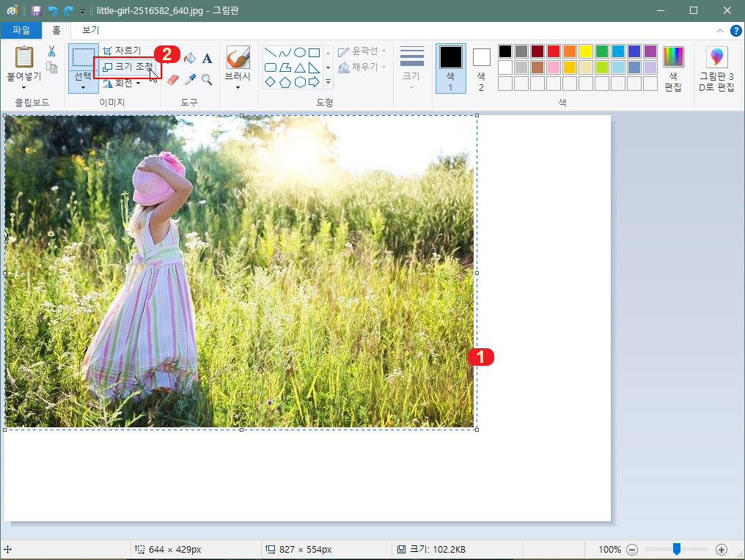Open Edit colors (색 편집)

point(673,68)
